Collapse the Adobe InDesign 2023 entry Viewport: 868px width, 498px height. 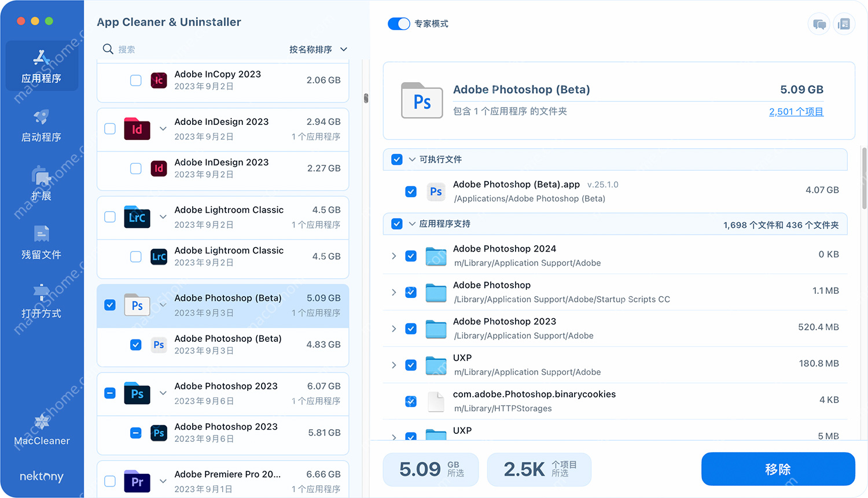click(x=163, y=130)
